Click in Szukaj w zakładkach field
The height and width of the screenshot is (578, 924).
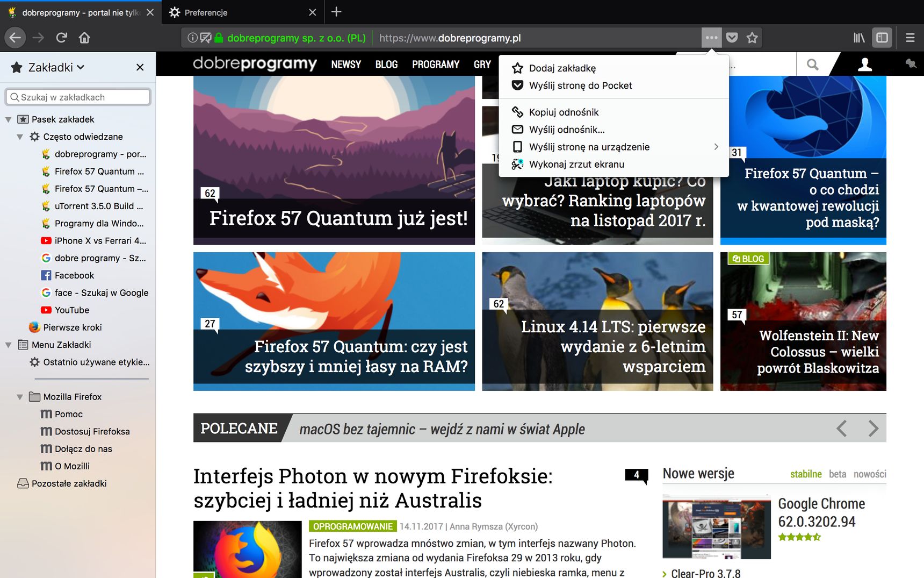78,97
